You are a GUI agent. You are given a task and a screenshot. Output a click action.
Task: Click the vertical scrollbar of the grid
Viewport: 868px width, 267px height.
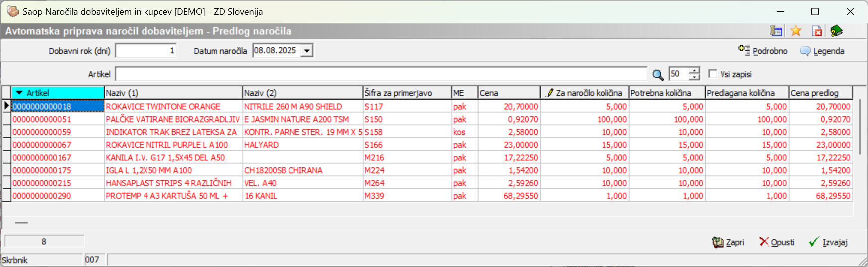(x=860, y=127)
